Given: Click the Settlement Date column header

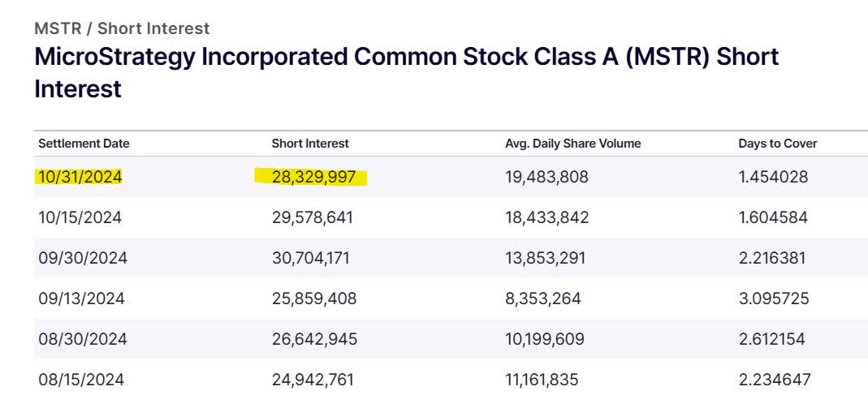Looking at the screenshot, I should pyautogui.click(x=84, y=144).
